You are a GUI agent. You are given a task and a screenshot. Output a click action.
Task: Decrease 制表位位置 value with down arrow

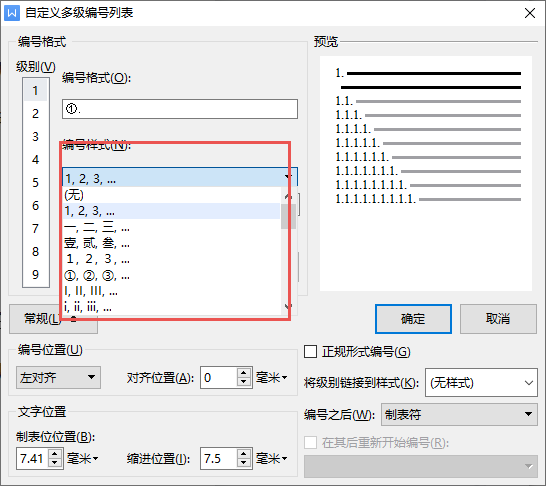[55, 463]
